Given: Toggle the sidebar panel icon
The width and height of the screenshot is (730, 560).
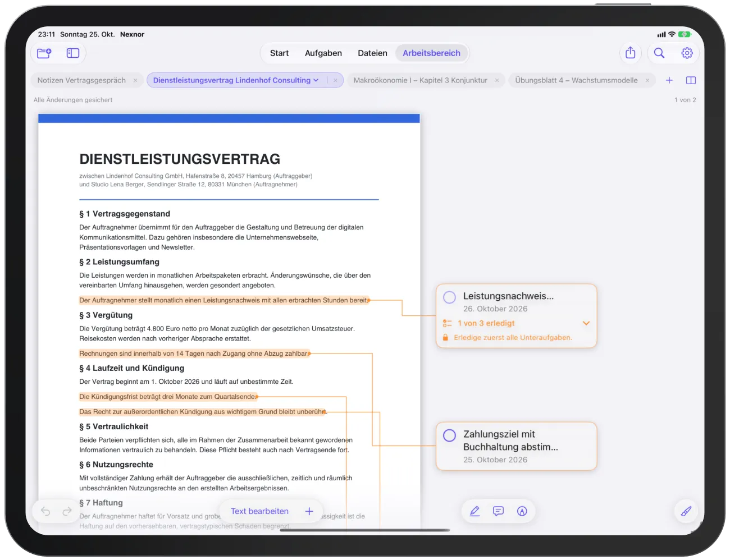Looking at the screenshot, I should tap(73, 53).
